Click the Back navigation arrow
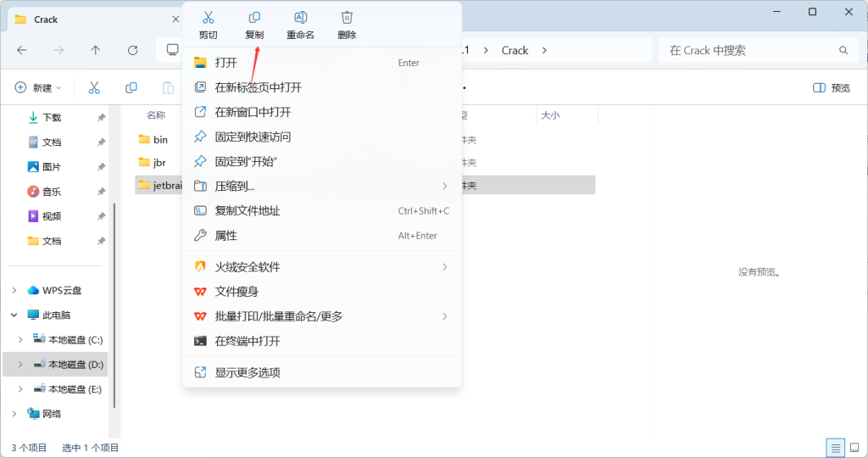Image resolution: width=868 pixels, height=458 pixels. point(21,50)
